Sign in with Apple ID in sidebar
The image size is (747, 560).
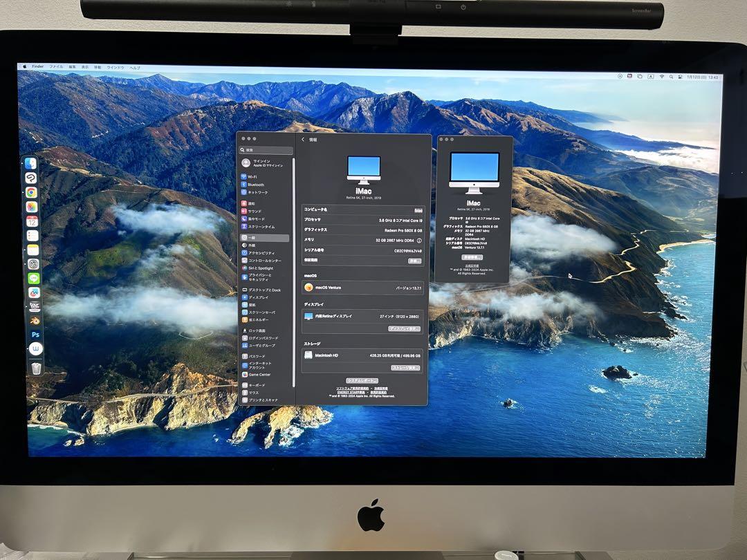[x=264, y=163]
